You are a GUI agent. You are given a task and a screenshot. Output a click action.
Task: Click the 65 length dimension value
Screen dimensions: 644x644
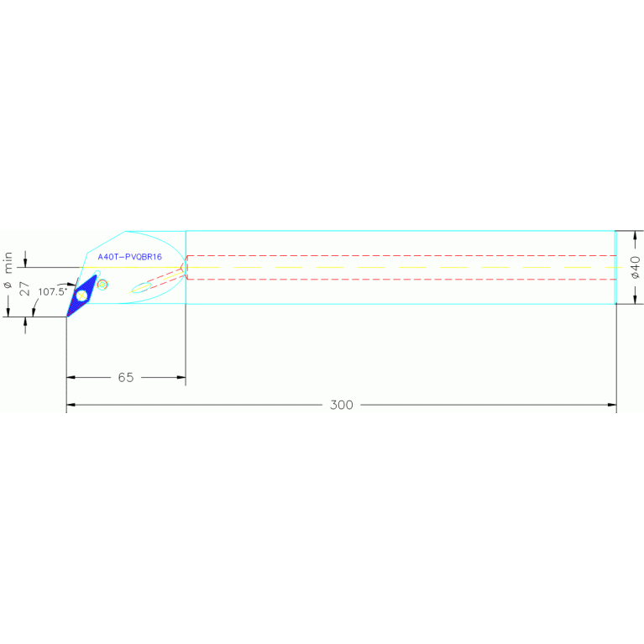point(125,378)
